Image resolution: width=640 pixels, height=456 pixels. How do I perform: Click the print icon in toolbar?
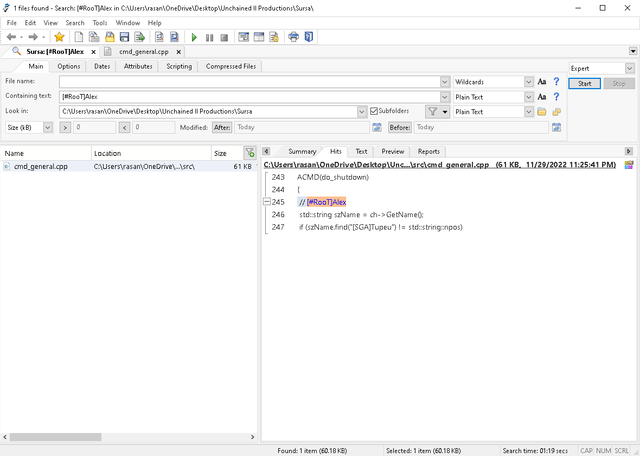tap(293, 37)
